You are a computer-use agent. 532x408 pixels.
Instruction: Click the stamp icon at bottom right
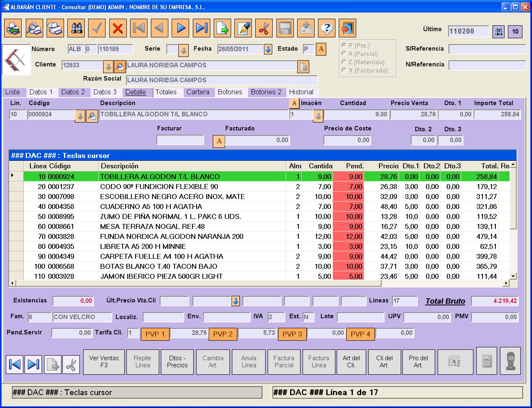pos(511,361)
